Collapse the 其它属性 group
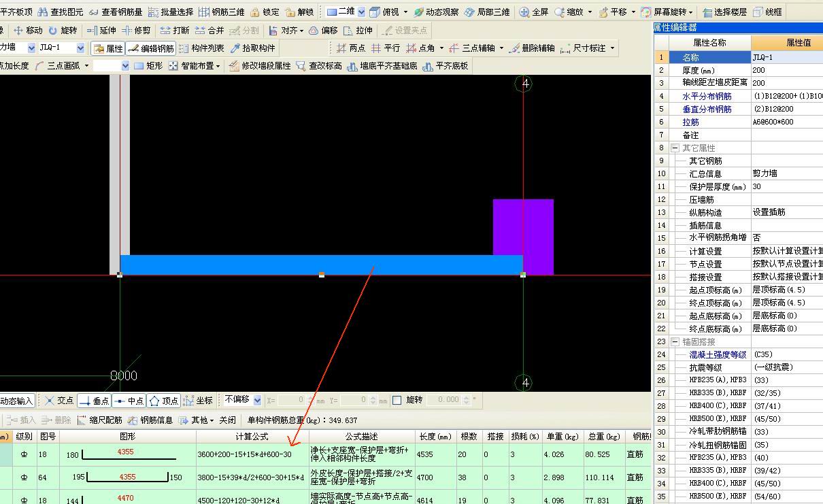This screenshot has width=823, height=504. click(x=675, y=148)
